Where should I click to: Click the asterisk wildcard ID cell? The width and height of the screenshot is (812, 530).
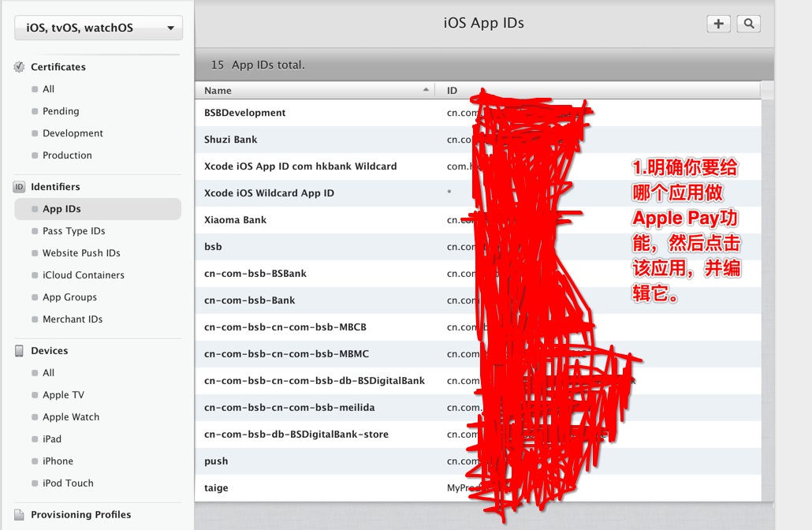click(449, 192)
